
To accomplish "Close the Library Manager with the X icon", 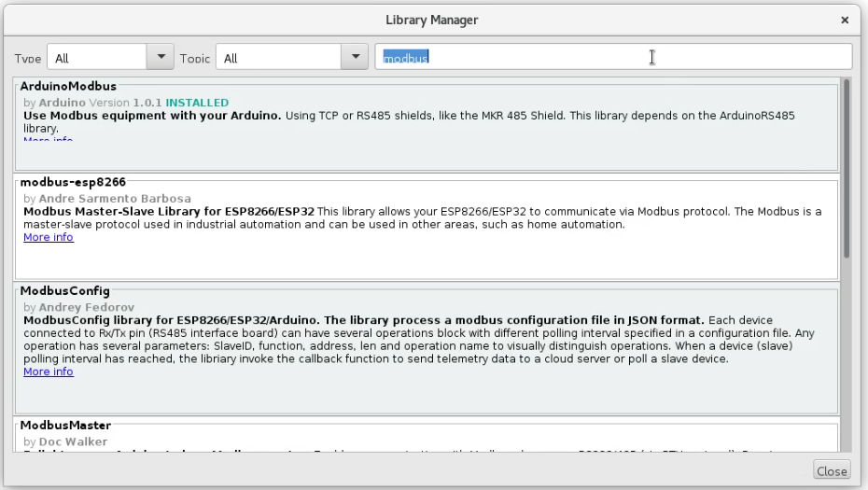I will click(845, 19).
